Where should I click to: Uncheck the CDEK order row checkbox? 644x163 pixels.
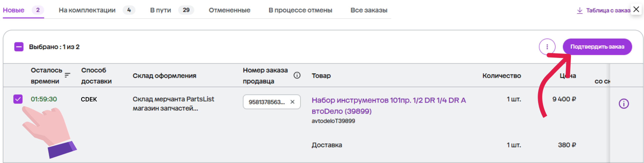point(18,99)
